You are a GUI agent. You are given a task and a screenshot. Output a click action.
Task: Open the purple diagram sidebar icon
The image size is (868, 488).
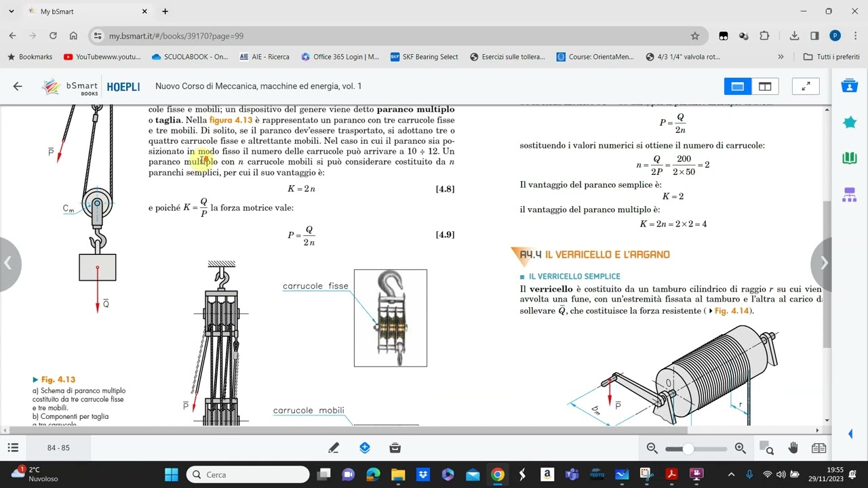[x=849, y=195]
